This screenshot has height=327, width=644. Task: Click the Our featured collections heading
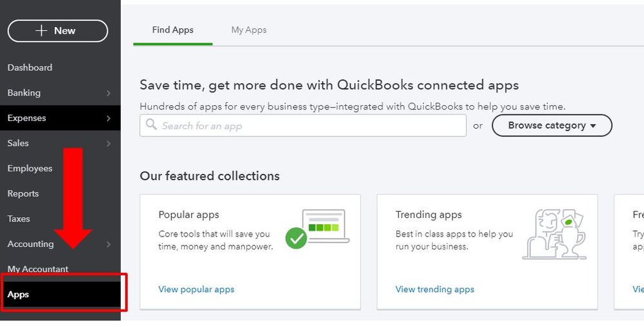coord(210,176)
